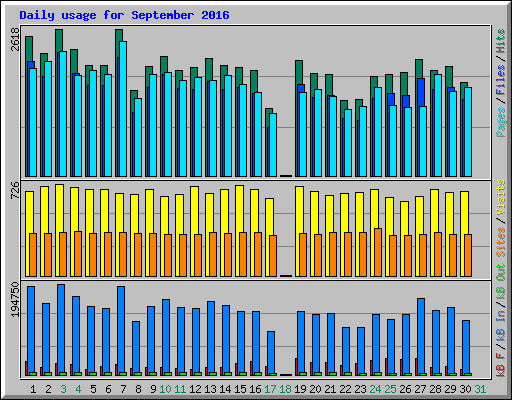Click day label 22 on the x-axis
The image size is (512, 400).
coord(345,389)
